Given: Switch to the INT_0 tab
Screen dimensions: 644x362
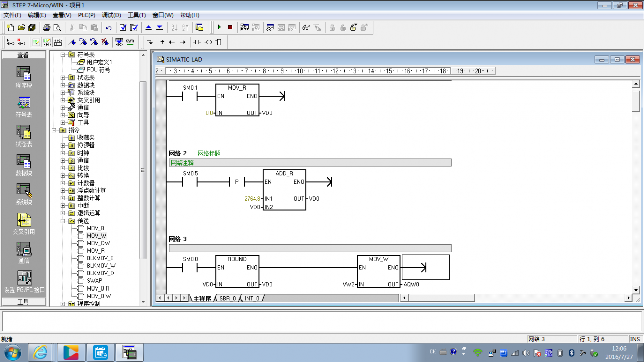Looking at the screenshot, I should [252, 298].
